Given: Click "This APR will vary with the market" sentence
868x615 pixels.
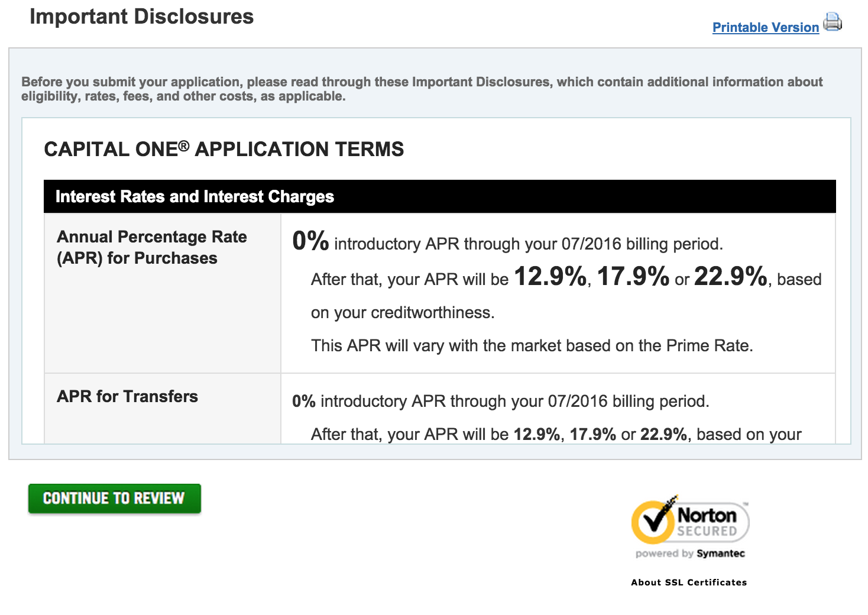Looking at the screenshot, I should [532, 345].
